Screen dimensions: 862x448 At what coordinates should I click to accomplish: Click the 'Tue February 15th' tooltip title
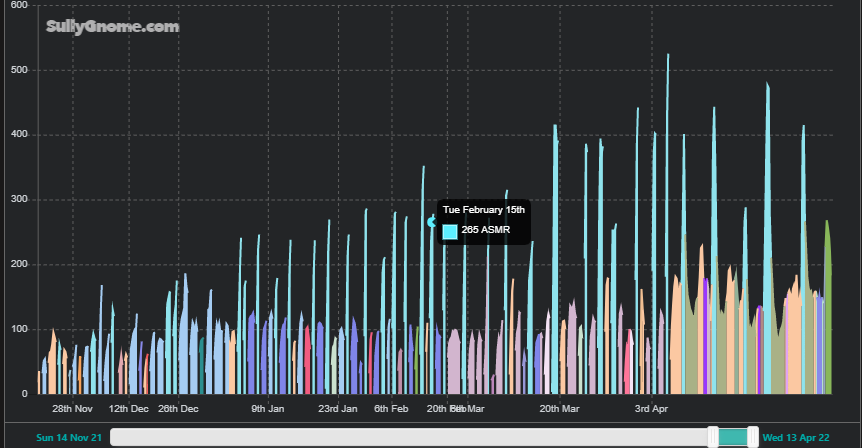click(x=483, y=210)
